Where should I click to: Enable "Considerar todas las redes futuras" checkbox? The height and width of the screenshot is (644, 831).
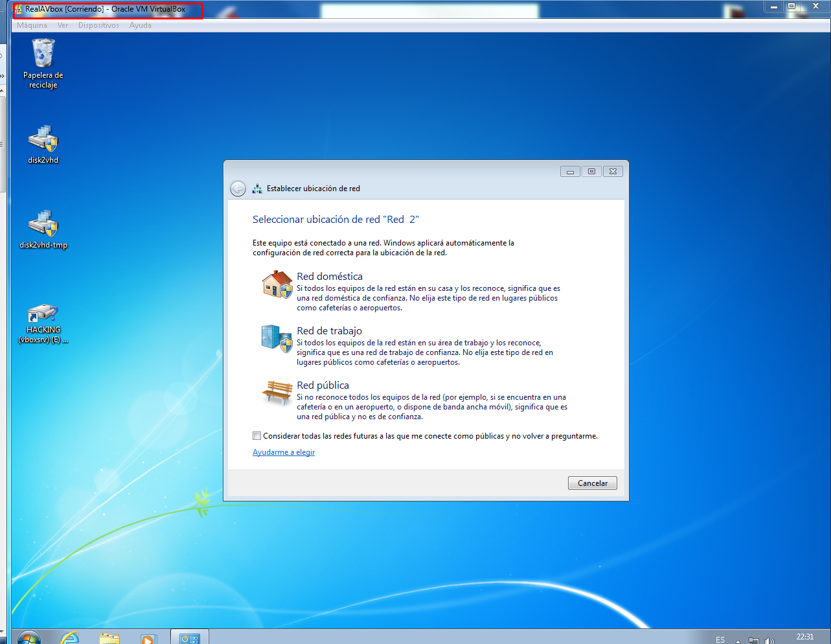(x=256, y=435)
